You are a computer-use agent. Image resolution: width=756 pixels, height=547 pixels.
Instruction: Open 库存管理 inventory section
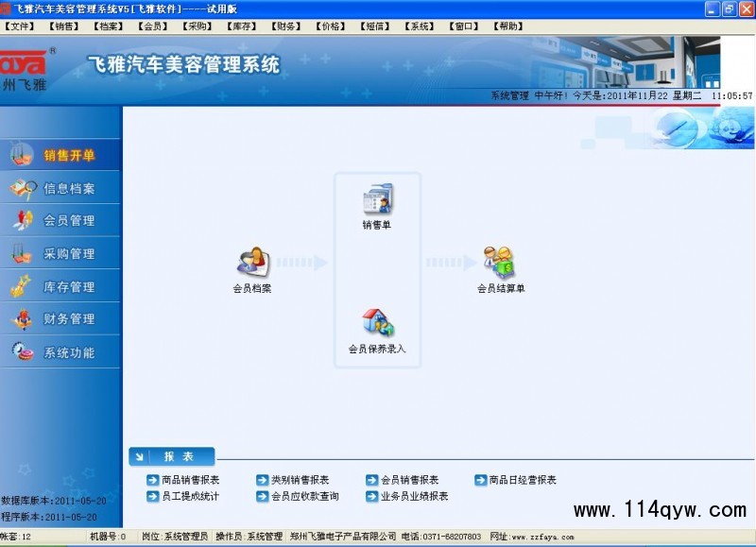coord(68,287)
